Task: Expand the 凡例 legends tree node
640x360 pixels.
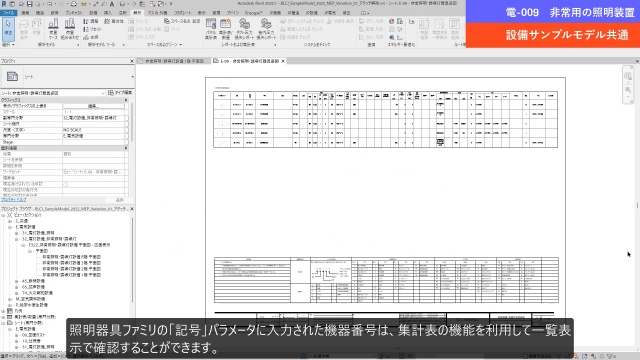Action: [3, 311]
